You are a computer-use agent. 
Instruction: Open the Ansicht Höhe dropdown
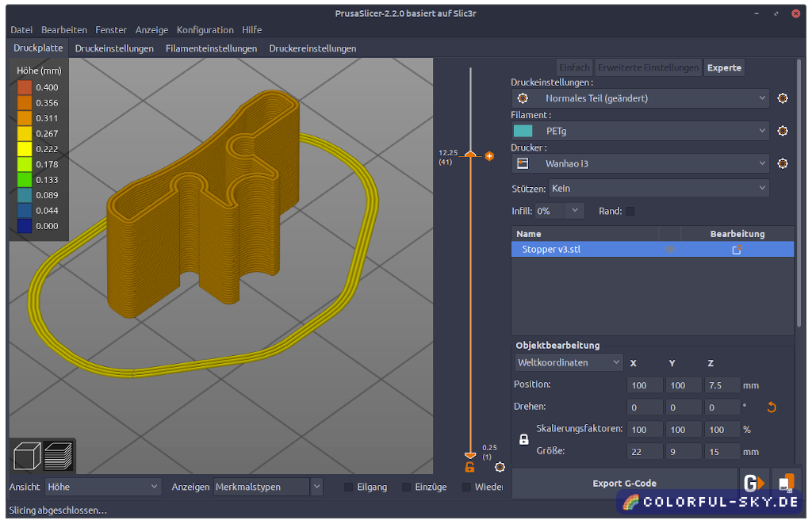pyautogui.click(x=103, y=487)
